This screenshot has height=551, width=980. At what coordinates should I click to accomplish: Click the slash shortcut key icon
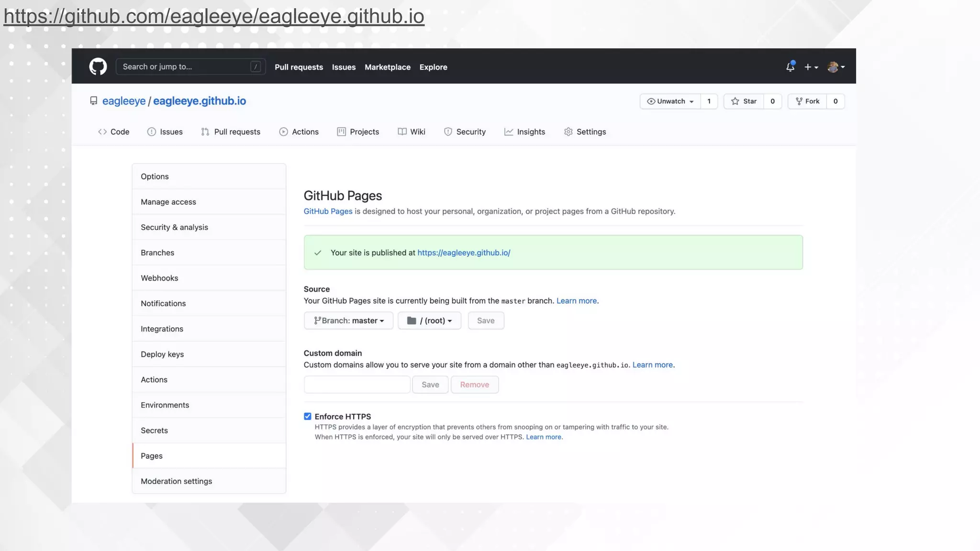256,66
